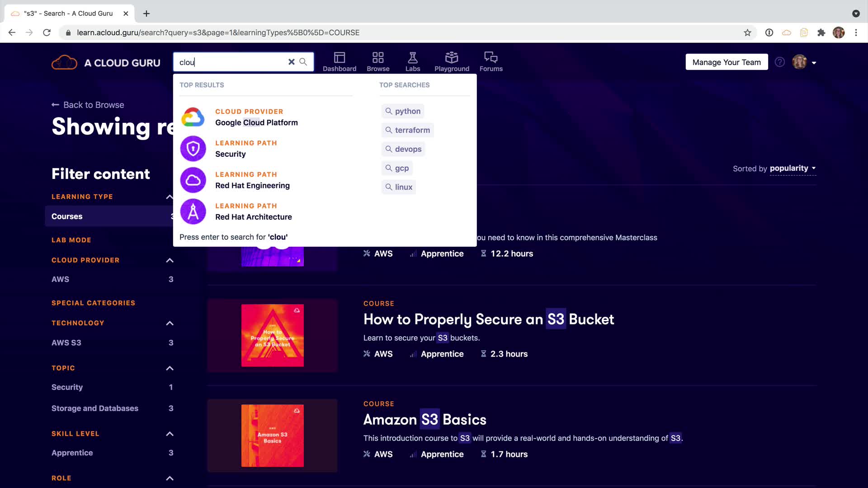The width and height of the screenshot is (868, 488).
Task: Toggle the AWS S3 technology filter
Action: [x=66, y=343]
